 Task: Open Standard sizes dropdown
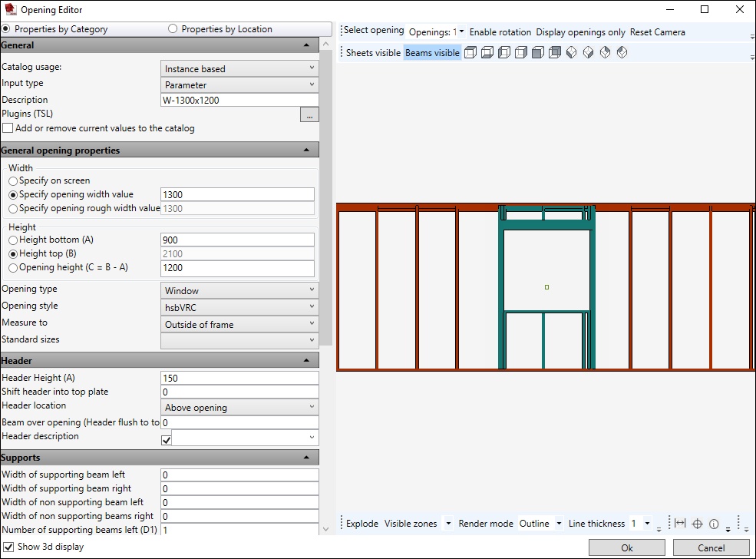239,340
